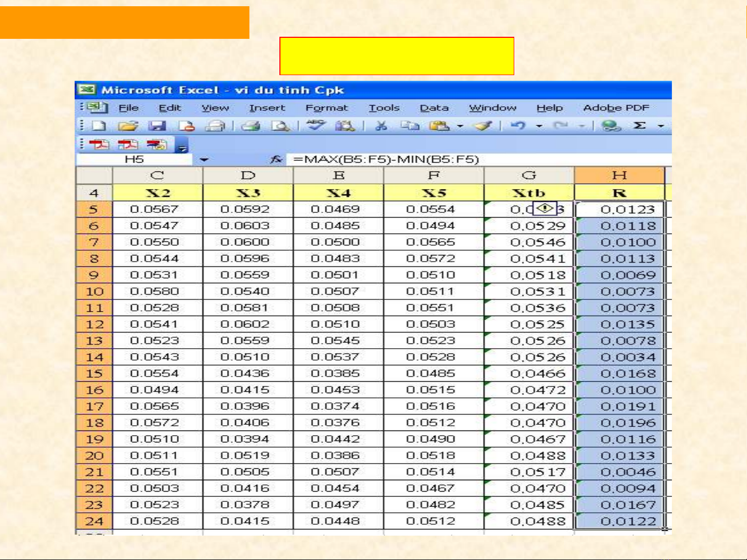Click the formula bar with MAX-MIN formula
The width and height of the screenshot is (747, 560).
point(480,160)
